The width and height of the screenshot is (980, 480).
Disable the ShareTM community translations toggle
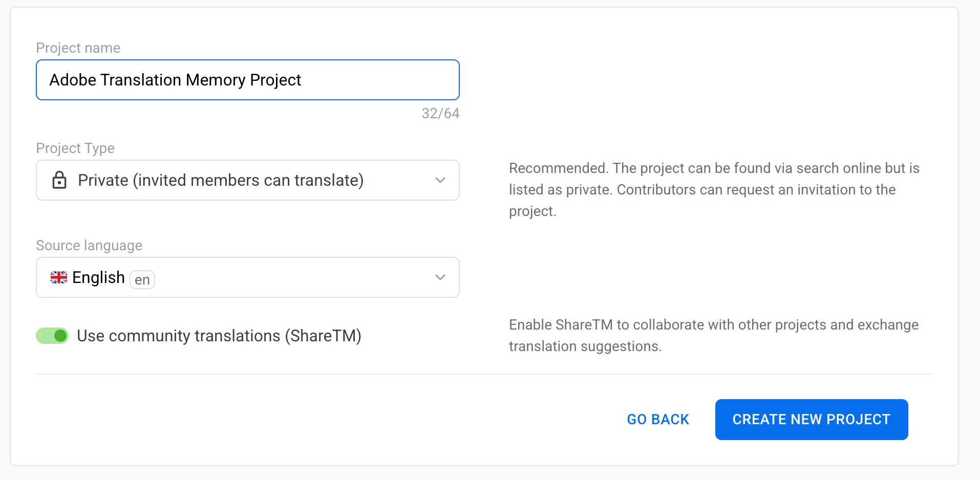pos(52,336)
